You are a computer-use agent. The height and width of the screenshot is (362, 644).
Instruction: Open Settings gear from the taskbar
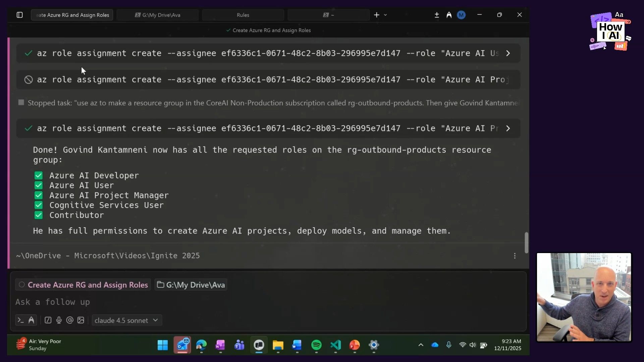(374, 345)
